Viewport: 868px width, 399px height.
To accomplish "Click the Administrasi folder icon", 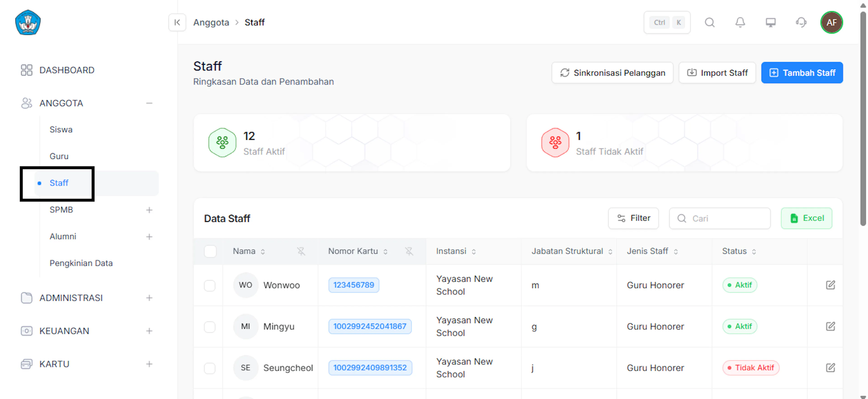I will [26, 298].
